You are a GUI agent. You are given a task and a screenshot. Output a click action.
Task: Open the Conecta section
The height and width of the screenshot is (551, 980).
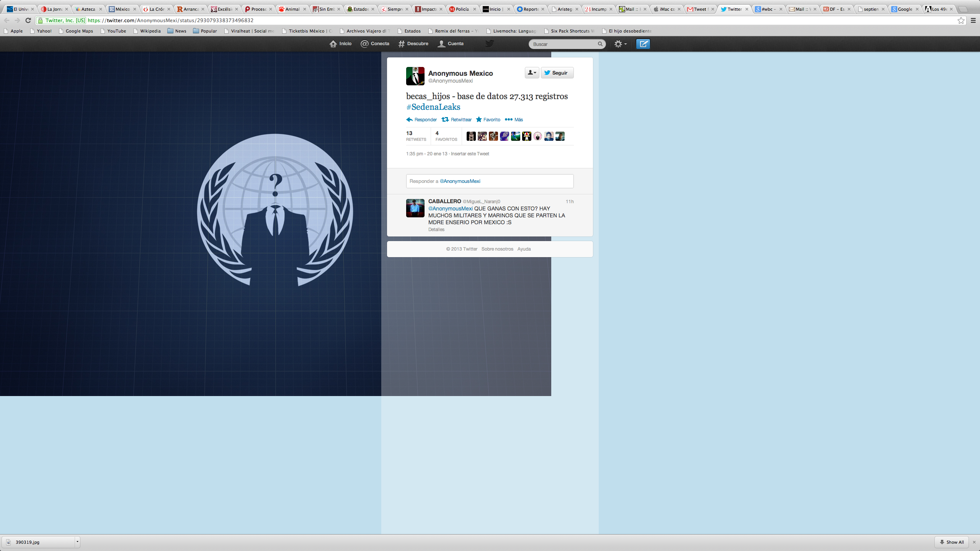pyautogui.click(x=375, y=44)
